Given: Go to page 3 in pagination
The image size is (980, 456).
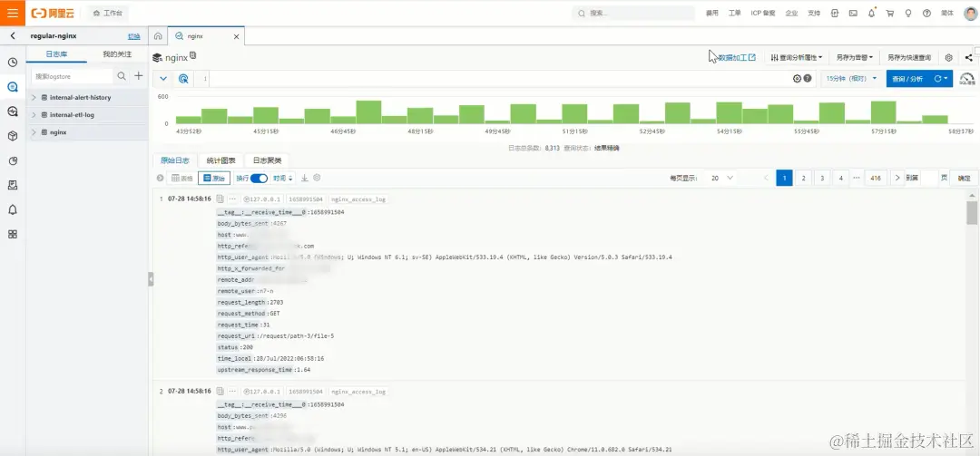Looking at the screenshot, I should click(x=822, y=178).
